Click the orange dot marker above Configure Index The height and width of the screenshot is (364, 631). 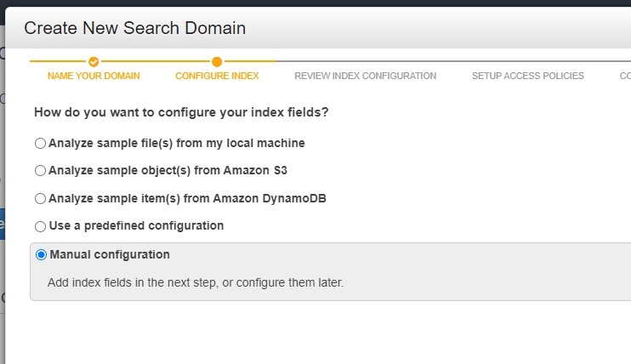click(217, 62)
